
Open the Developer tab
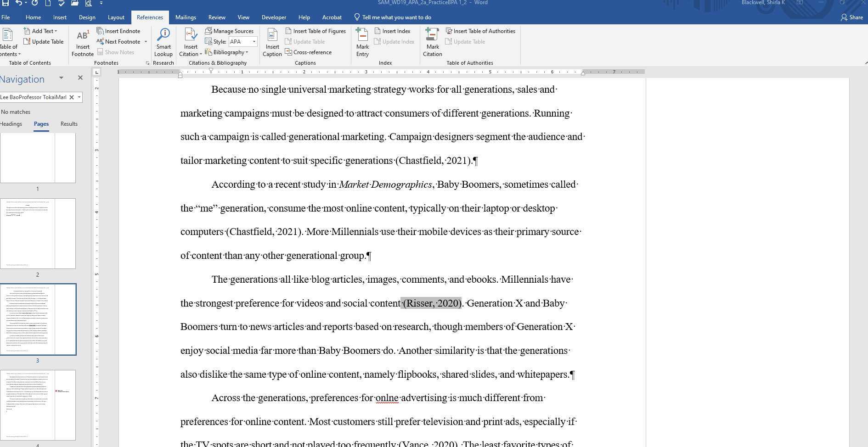(274, 17)
